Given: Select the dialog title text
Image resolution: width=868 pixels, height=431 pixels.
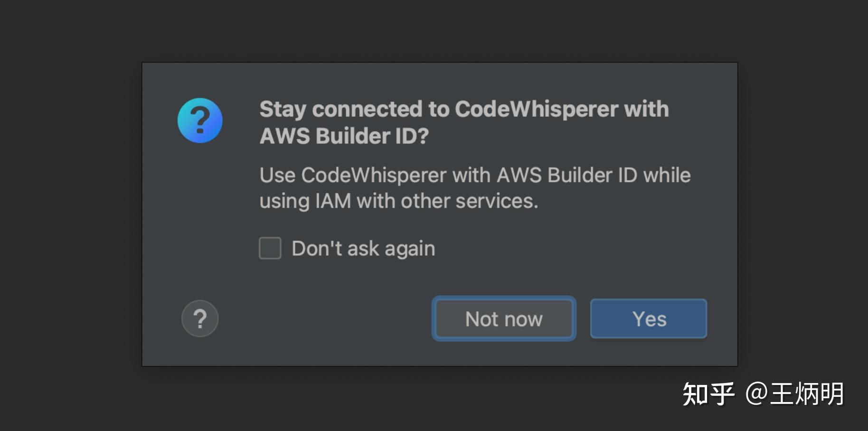Looking at the screenshot, I should click(x=463, y=122).
